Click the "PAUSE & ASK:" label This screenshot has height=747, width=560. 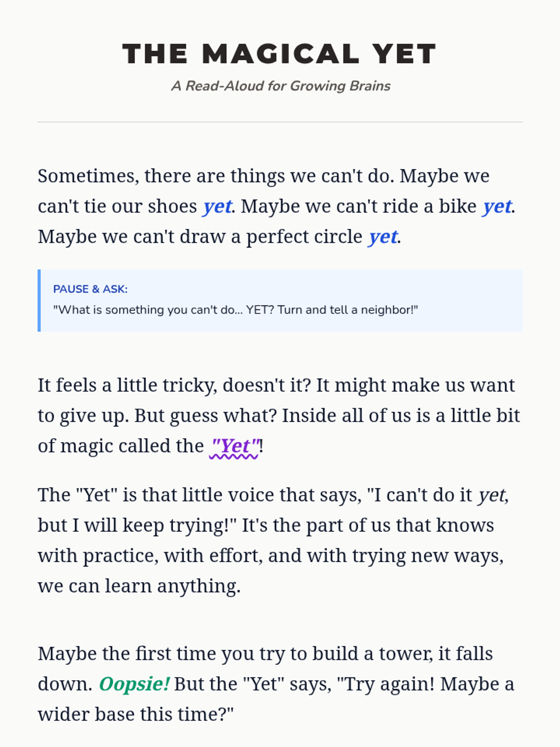pyautogui.click(x=90, y=289)
